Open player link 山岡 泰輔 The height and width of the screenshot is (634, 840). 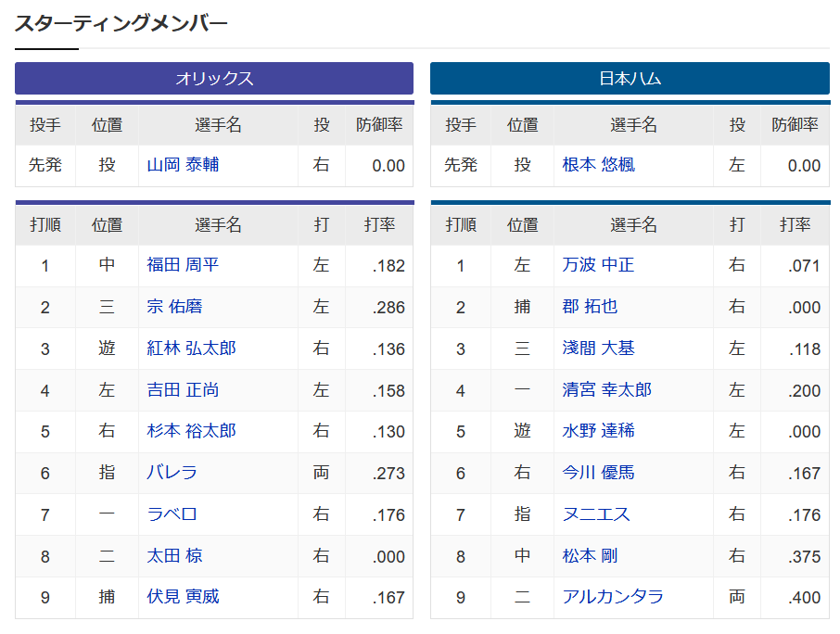[x=183, y=165]
